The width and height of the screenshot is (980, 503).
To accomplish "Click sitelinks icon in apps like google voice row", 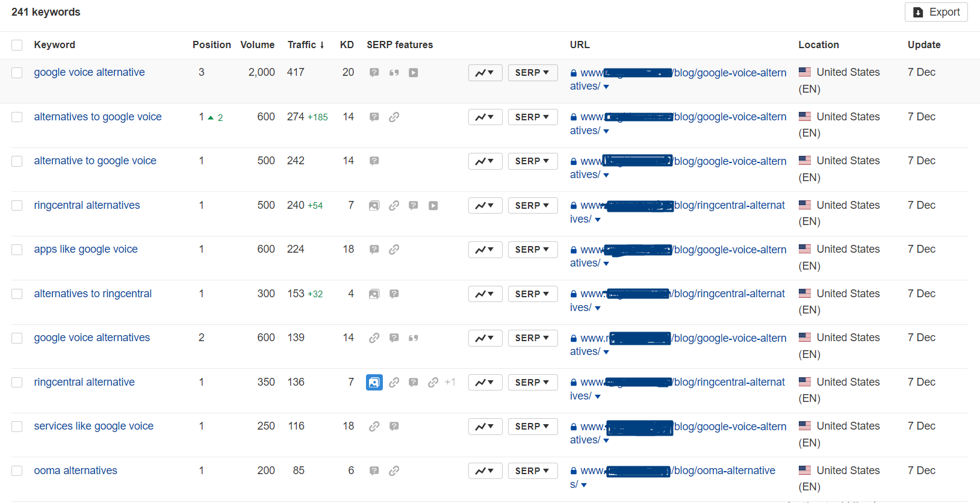I will coord(394,250).
